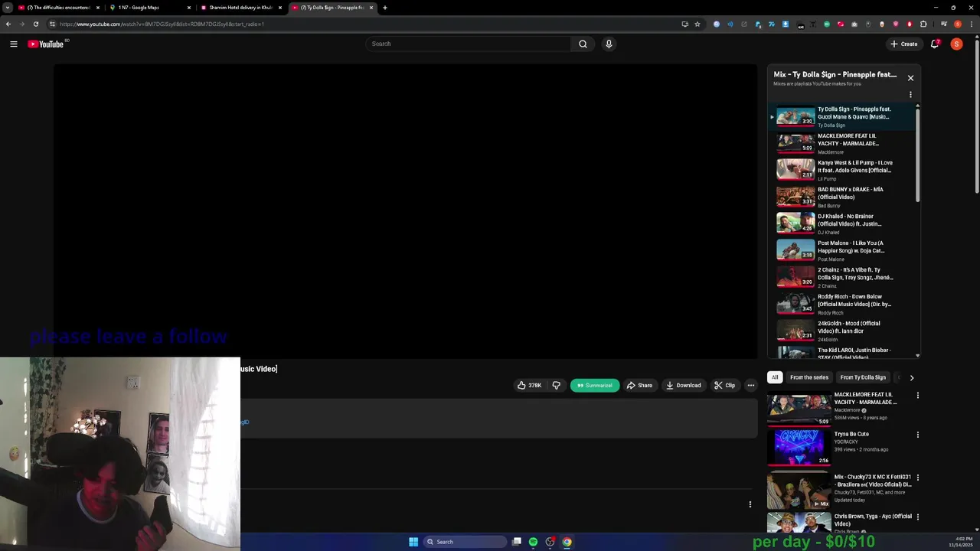Clip the video
Viewport: 980px width, 551px height.
point(724,385)
